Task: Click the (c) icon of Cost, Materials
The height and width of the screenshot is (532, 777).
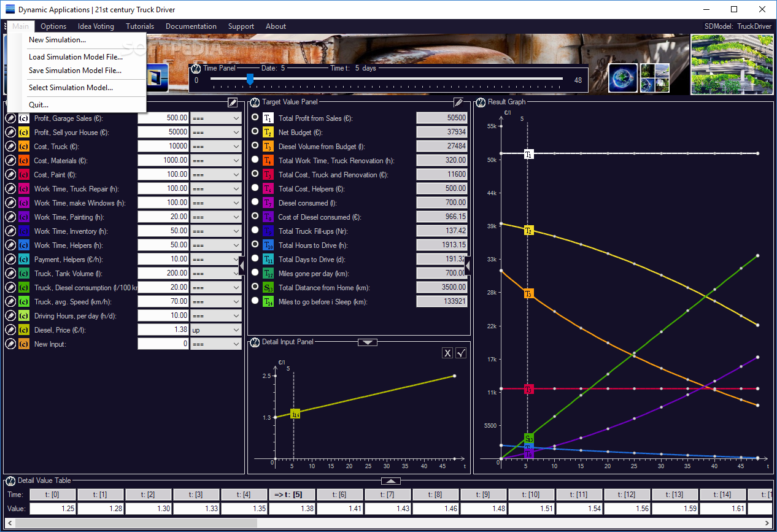Action: (x=24, y=160)
